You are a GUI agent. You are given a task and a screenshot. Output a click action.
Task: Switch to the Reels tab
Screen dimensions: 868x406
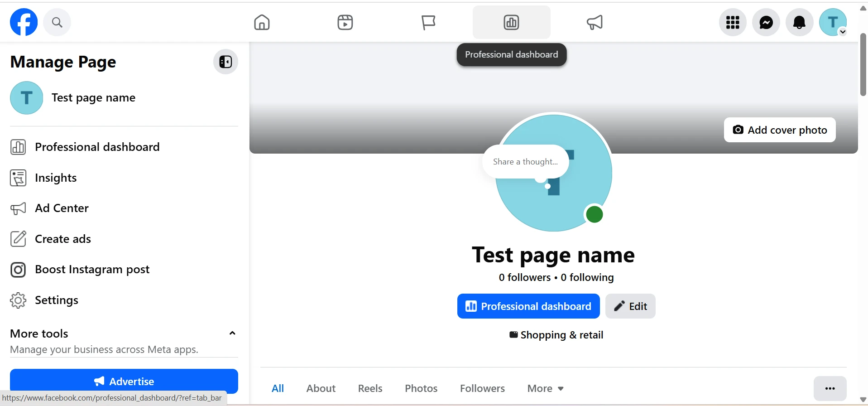click(370, 388)
